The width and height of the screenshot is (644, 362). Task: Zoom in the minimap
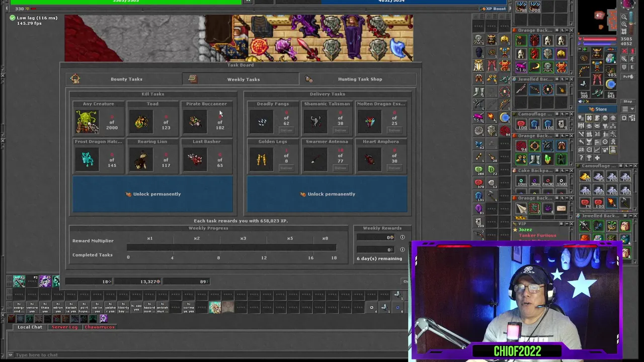pyautogui.click(x=624, y=24)
